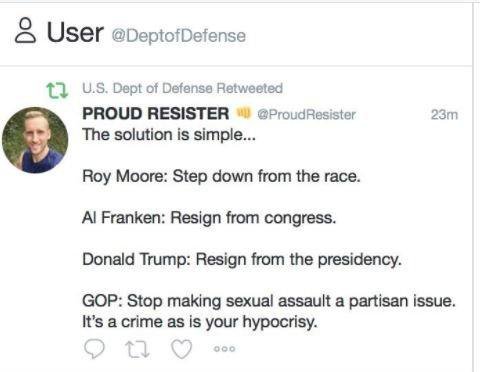Click the "Roy Moore: Step down" line
This screenshot has height=372, width=480.
point(221,176)
